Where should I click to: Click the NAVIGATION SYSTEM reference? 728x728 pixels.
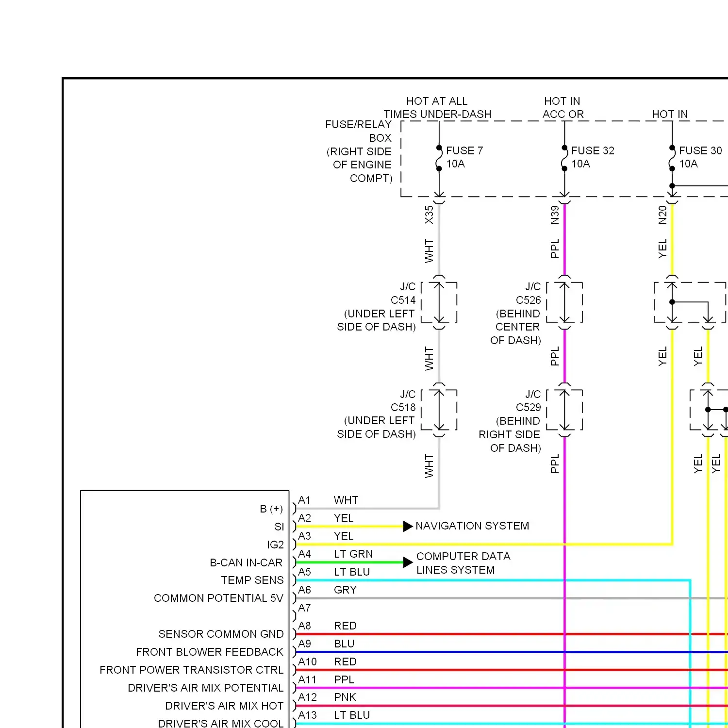point(472,526)
